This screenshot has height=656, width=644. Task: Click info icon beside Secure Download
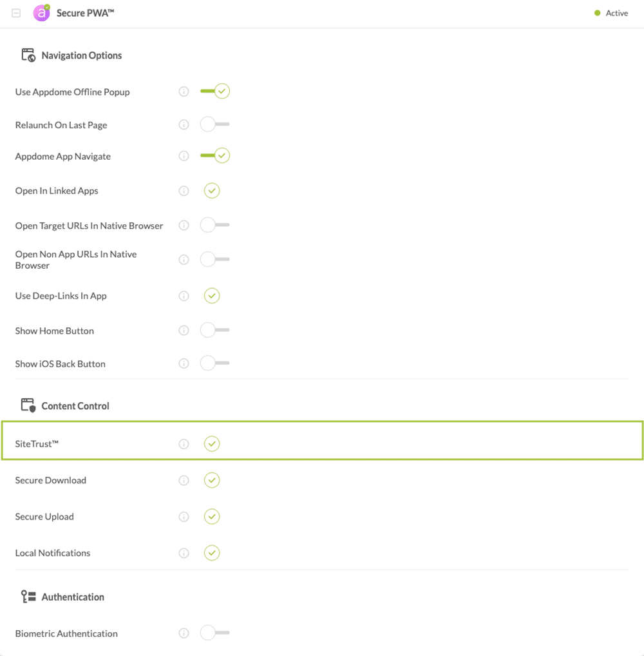pyautogui.click(x=184, y=480)
